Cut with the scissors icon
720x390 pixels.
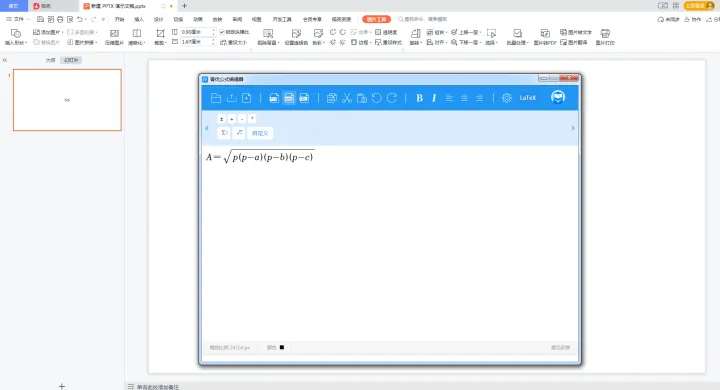[x=347, y=98]
